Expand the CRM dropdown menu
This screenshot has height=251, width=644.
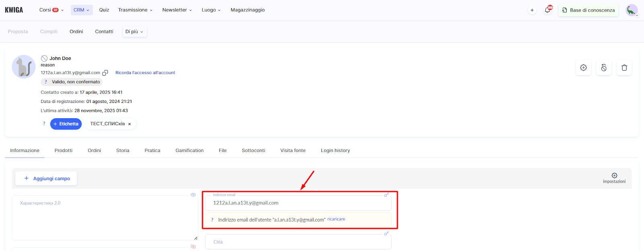click(81, 10)
